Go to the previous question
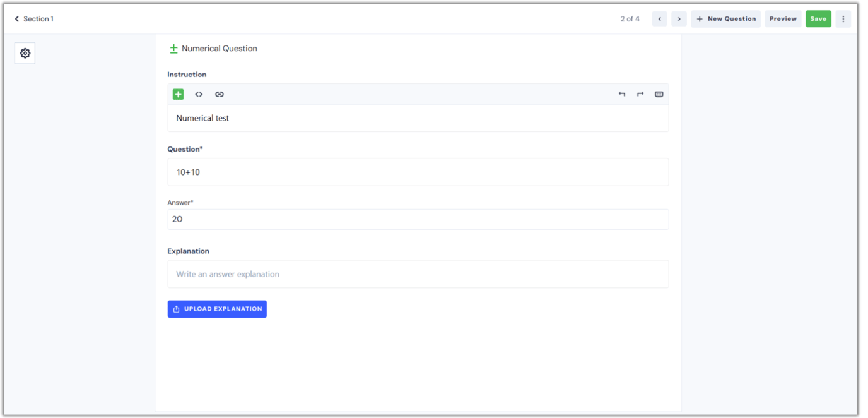Screen dimensions: 868x418 click(659, 19)
